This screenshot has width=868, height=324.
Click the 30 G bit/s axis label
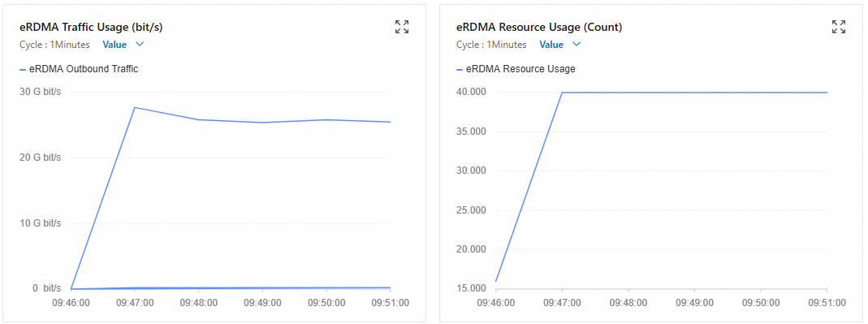coord(40,92)
